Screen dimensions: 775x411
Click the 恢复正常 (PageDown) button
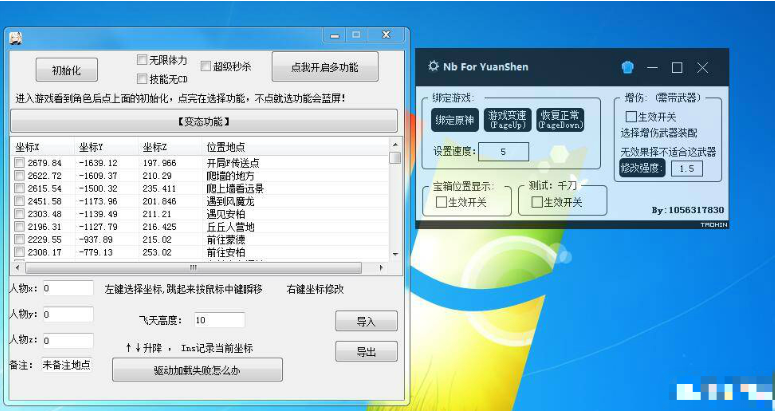tap(560, 120)
